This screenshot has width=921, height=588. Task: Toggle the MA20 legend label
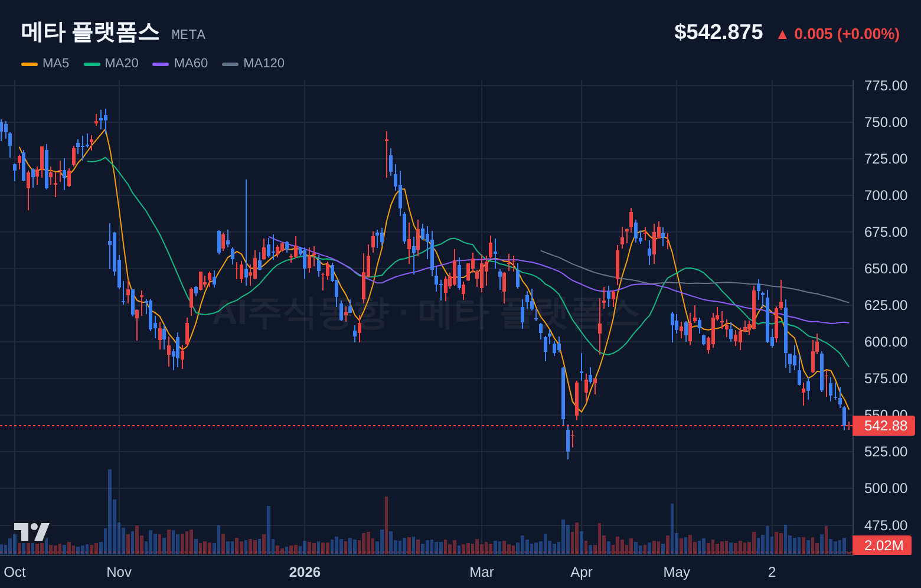[x=121, y=63]
